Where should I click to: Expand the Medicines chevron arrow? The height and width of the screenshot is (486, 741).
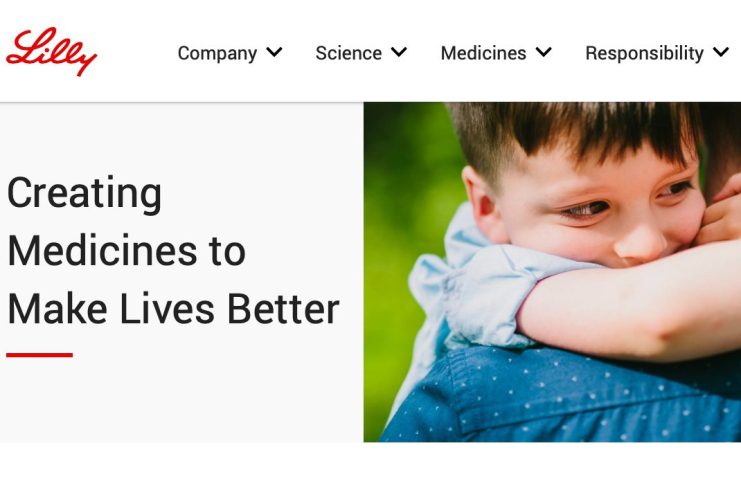point(543,52)
